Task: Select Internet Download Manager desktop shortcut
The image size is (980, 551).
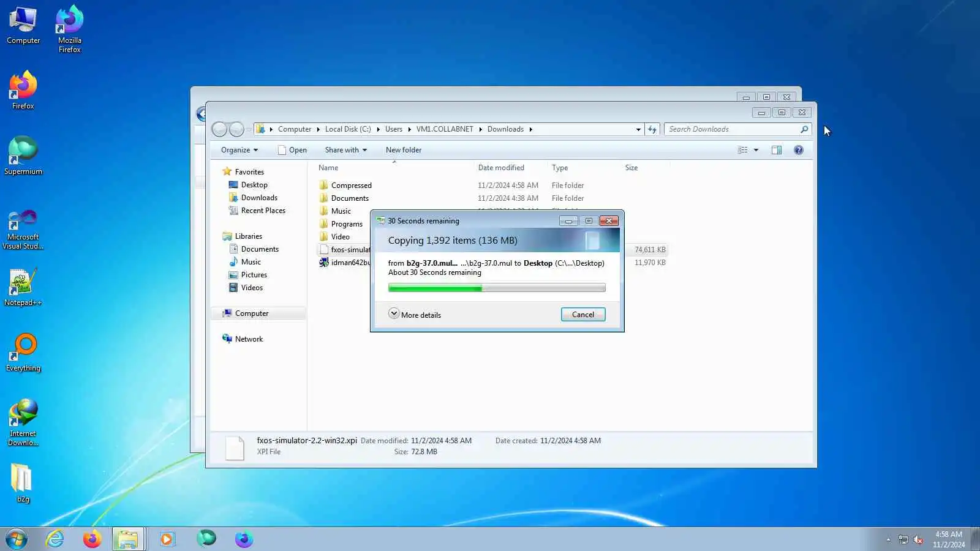Action: [x=23, y=422]
